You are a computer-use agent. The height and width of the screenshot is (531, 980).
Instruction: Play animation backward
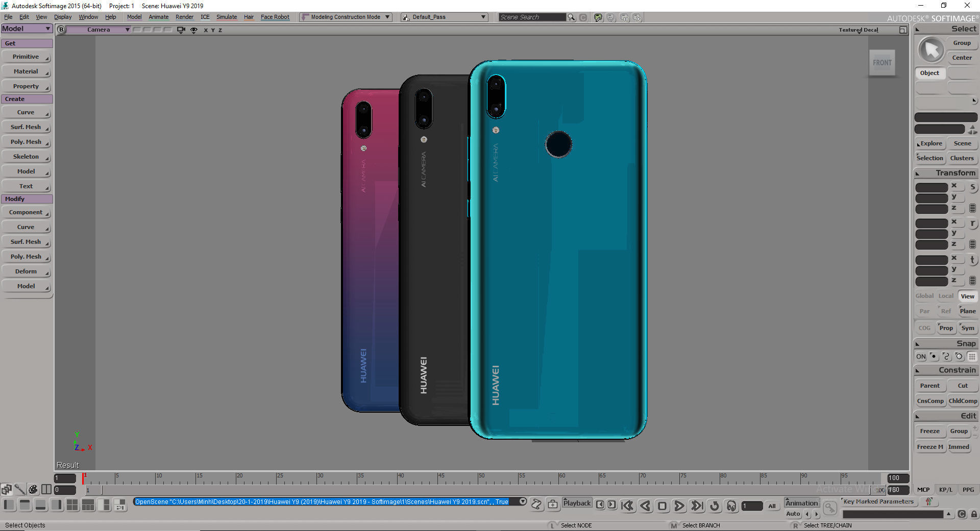tap(645, 505)
